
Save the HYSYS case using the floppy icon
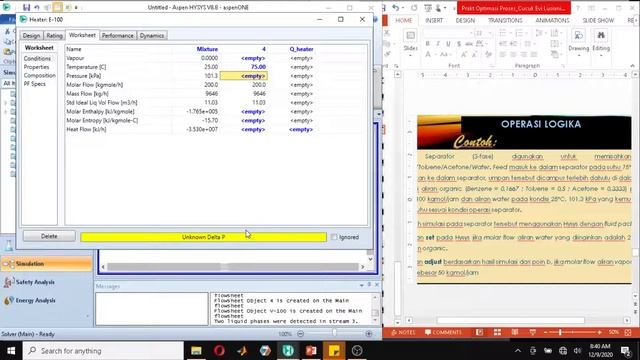27,7
